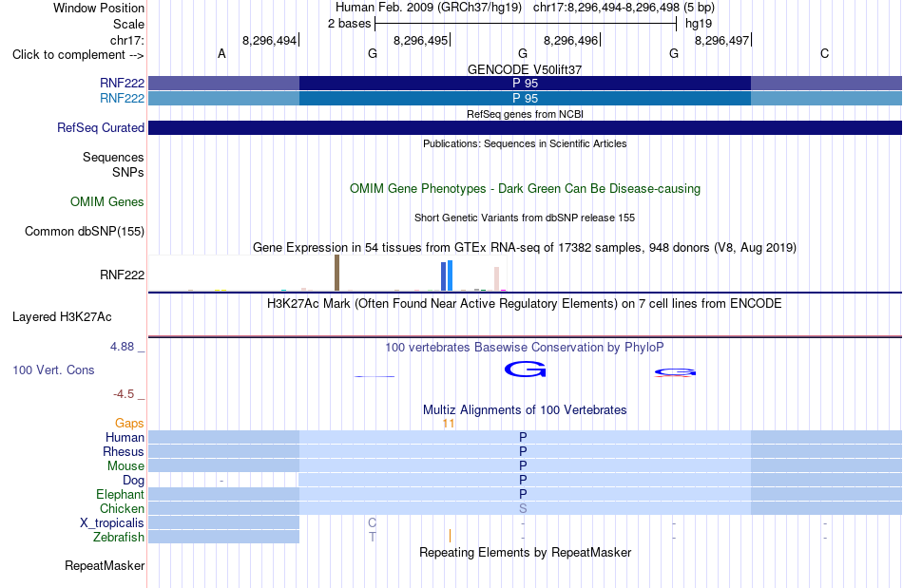Click position label 8,296,494
This screenshot has height=588, width=903.
point(269,40)
